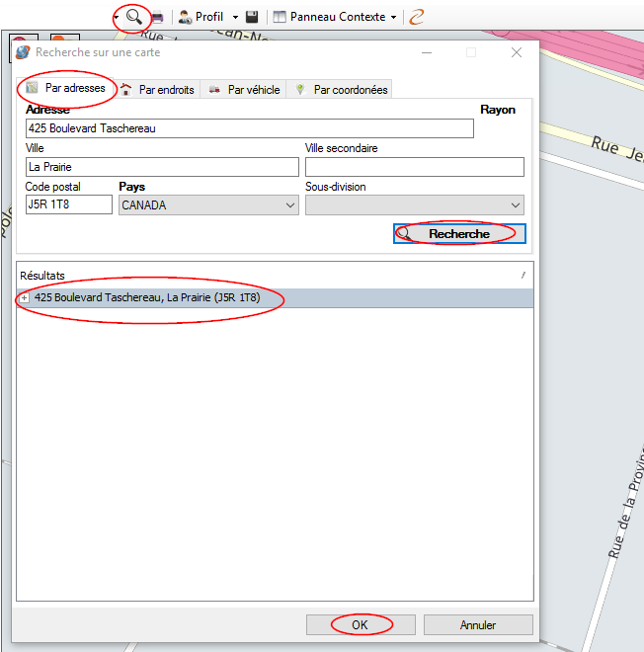Confirm with the OK button
This screenshot has height=652, width=644.
pyautogui.click(x=360, y=624)
